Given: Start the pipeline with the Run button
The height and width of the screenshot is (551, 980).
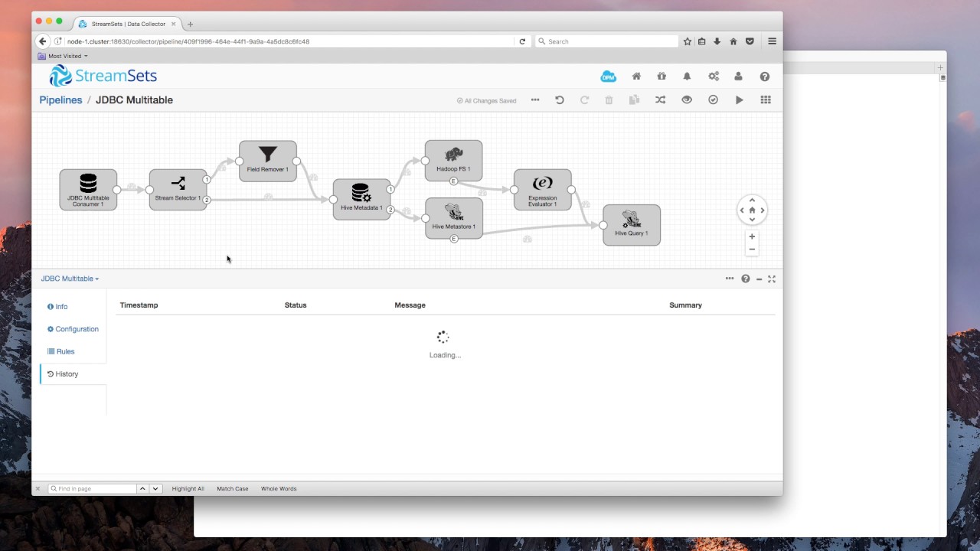Looking at the screenshot, I should (x=739, y=99).
